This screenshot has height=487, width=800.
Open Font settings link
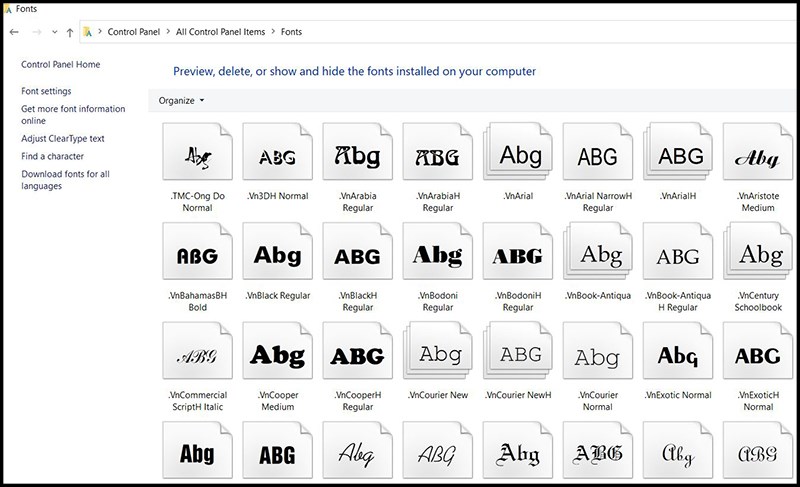coord(46,91)
